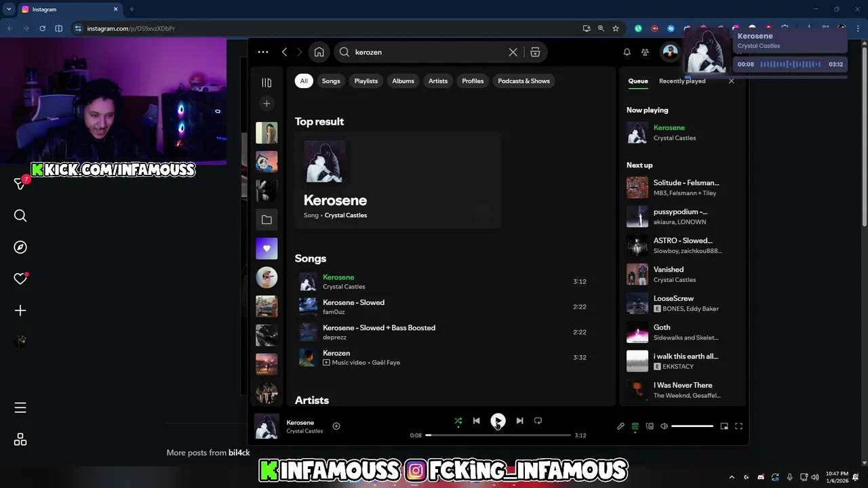Skip to next track
868x488 pixels.
pyautogui.click(x=519, y=421)
